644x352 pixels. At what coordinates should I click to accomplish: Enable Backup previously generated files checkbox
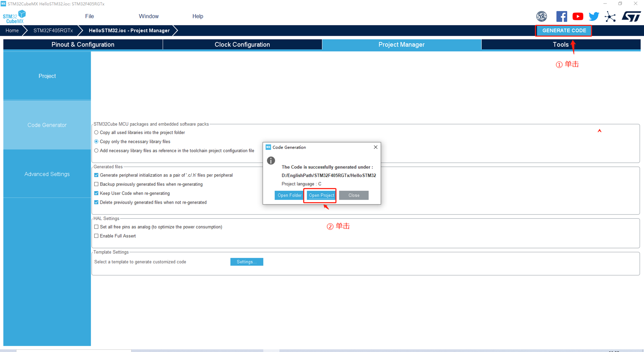click(96, 184)
